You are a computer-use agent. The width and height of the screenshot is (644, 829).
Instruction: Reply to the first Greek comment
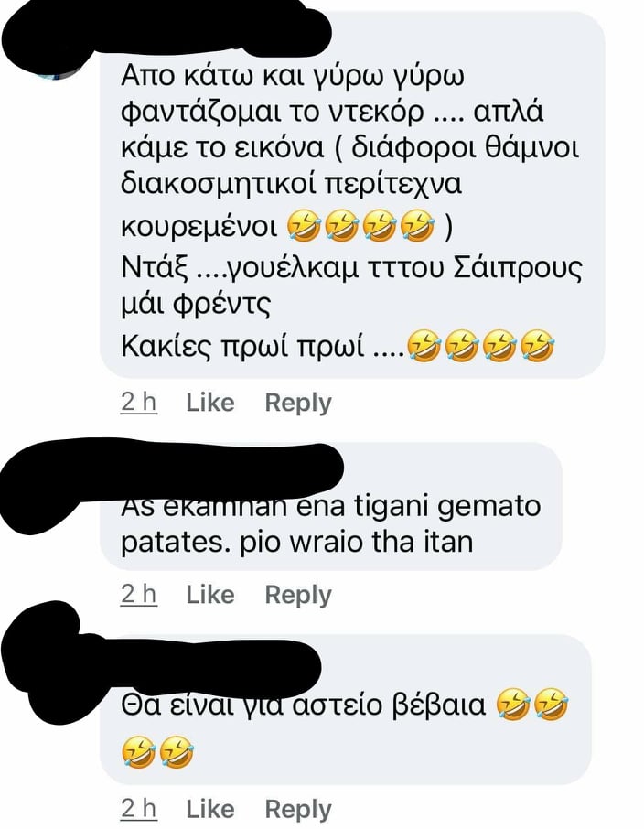coord(298,404)
